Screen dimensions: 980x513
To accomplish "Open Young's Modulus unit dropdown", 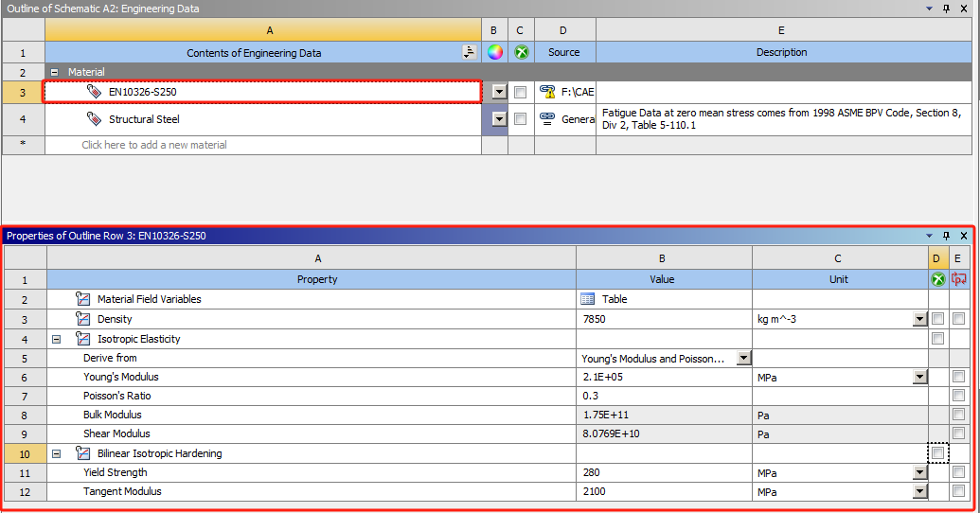I will (919, 377).
